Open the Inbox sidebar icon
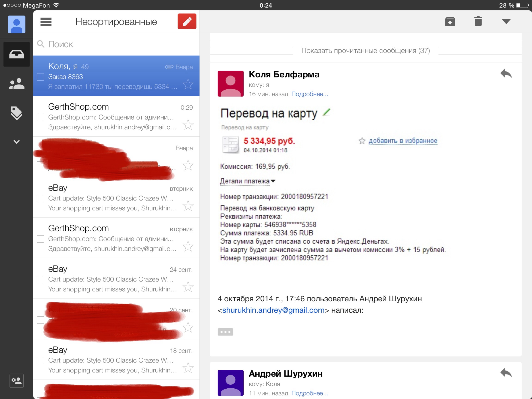Screen dimensions: 532x399 tap(16, 54)
